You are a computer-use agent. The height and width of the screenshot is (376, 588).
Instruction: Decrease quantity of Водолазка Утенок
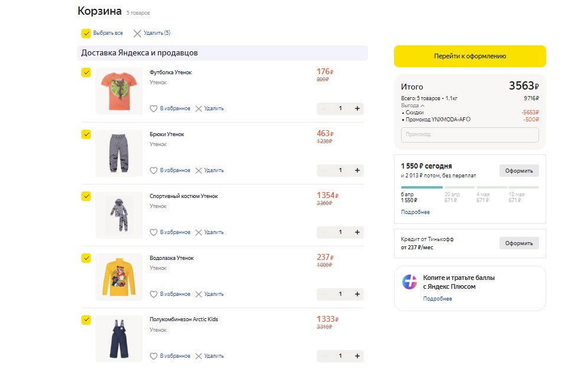324,294
